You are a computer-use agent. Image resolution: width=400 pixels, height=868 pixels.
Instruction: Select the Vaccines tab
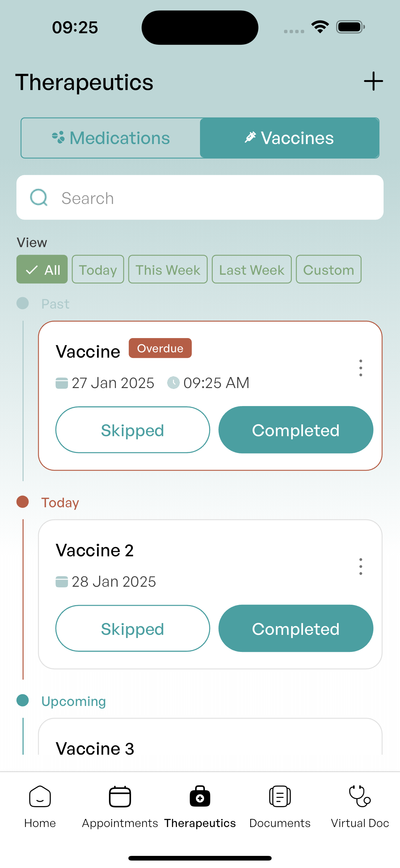(289, 138)
